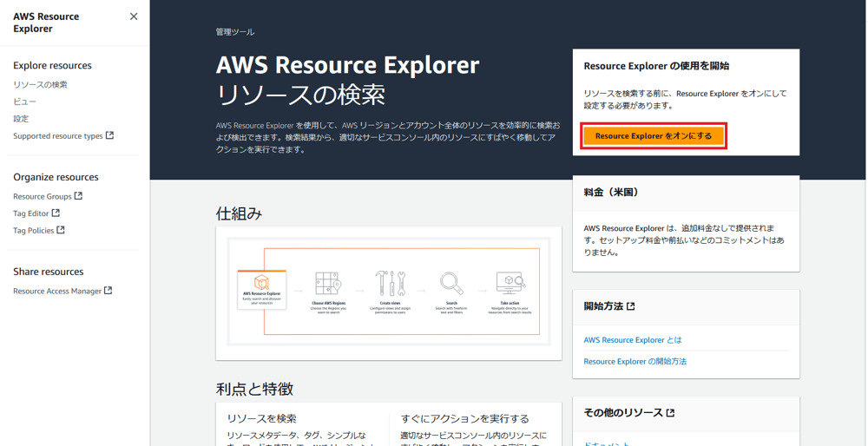Click 管理ツール breadcrumb text
Screen dimensions: 868x446
(235, 32)
